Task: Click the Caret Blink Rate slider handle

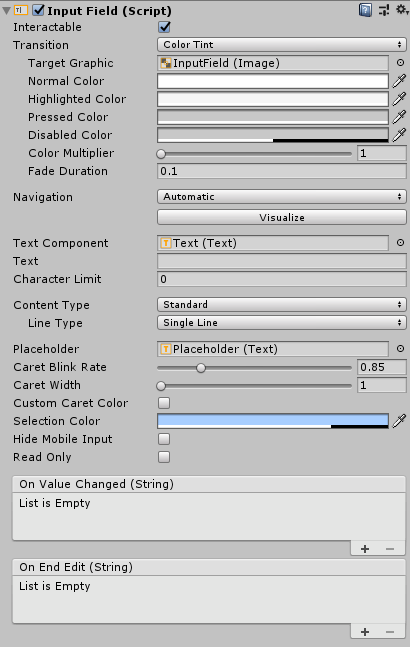Action: 201,368
